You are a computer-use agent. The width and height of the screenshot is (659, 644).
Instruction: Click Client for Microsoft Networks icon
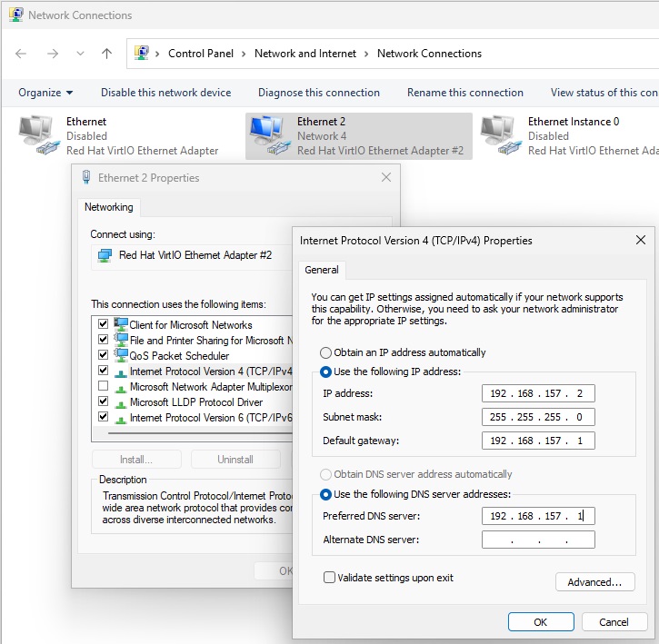[121, 324]
